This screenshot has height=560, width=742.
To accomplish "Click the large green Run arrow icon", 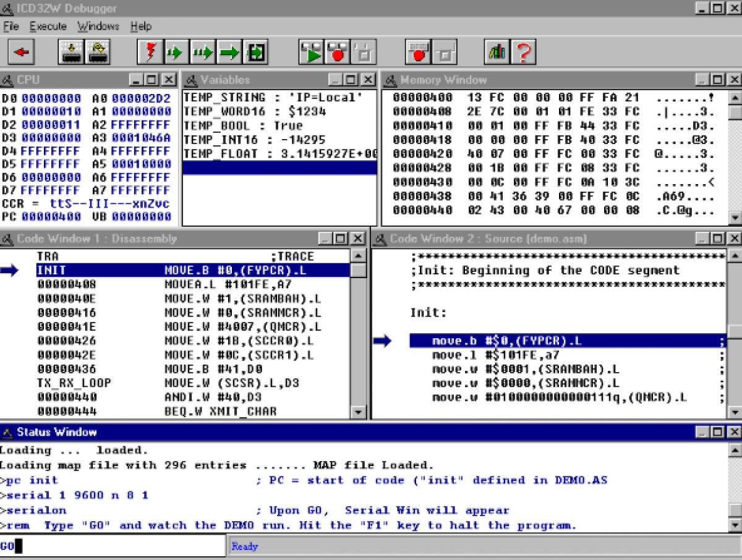I will click(228, 52).
